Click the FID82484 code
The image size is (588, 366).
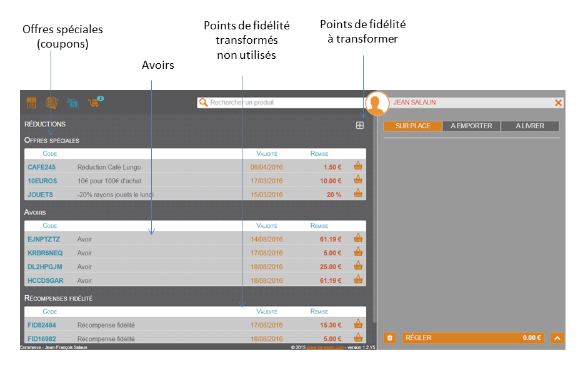(42, 325)
